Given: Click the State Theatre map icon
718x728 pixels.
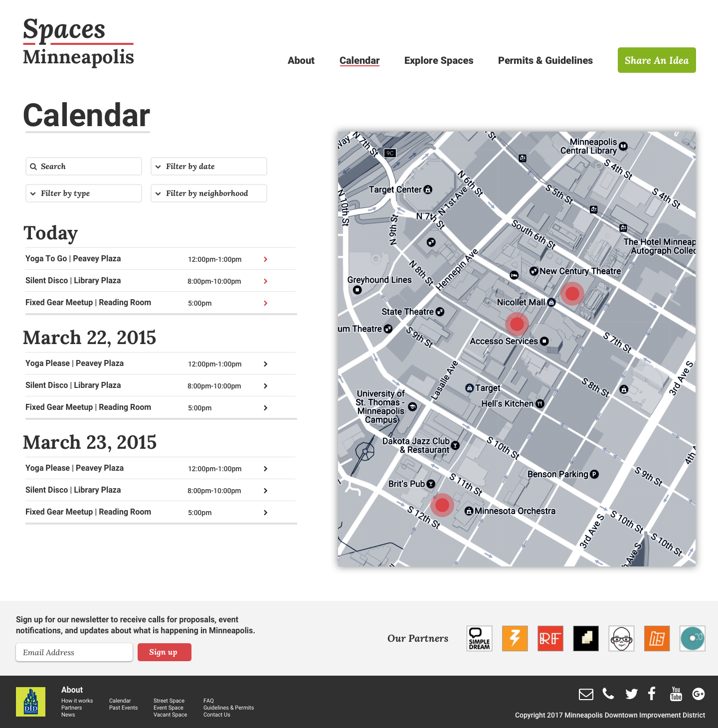Looking at the screenshot, I should tap(440, 312).
